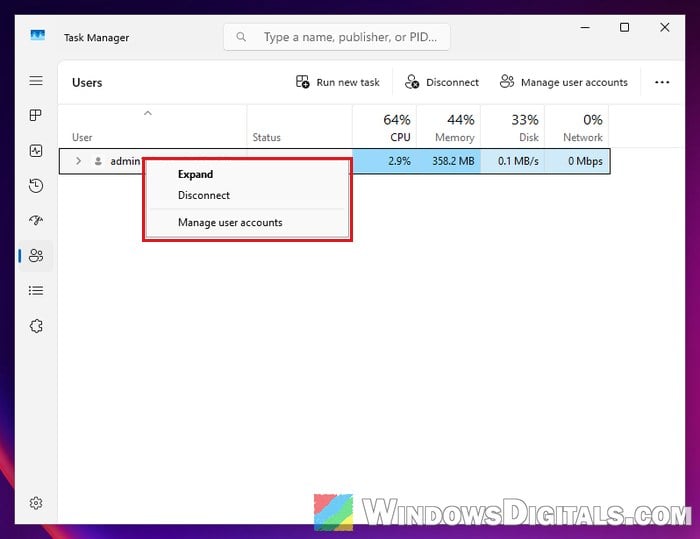Image resolution: width=700 pixels, height=539 pixels.
Task: Click the Users page heading
Action: 87,83
